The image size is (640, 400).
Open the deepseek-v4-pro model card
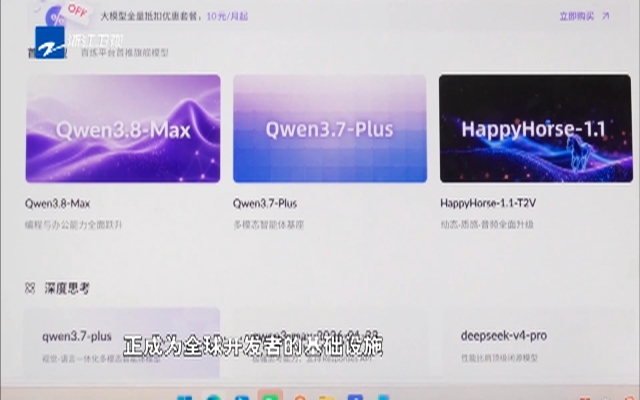pos(539,343)
